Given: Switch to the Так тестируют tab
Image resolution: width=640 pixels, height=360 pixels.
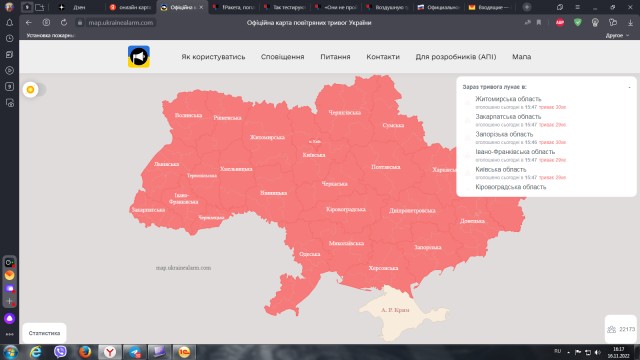Looking at the screenshot, I should point(285,7).
